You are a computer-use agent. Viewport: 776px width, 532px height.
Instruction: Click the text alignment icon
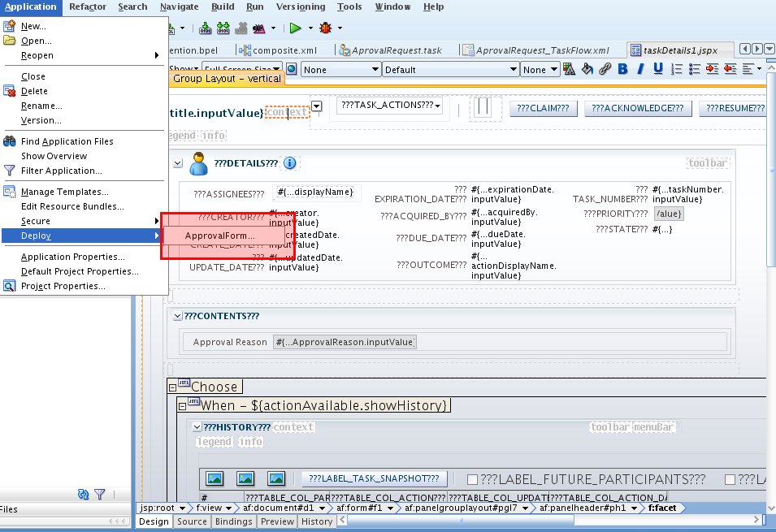748,69
